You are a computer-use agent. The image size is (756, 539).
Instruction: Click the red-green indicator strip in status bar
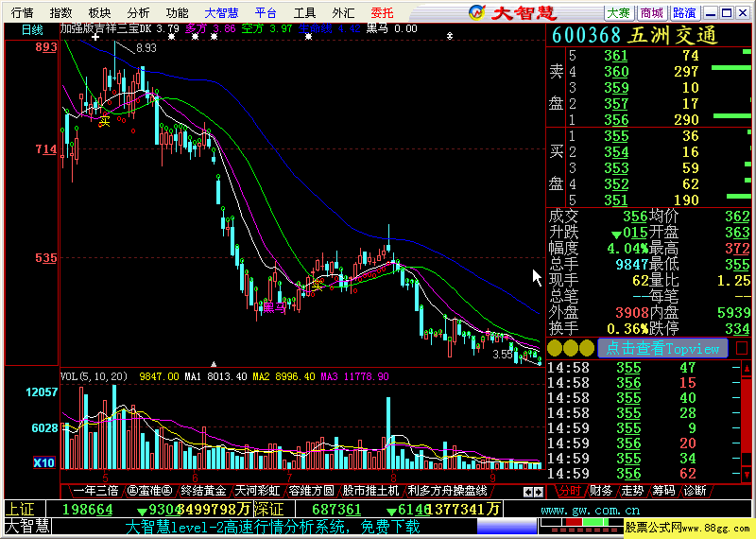pyautogui.click(x=581, y=522)
